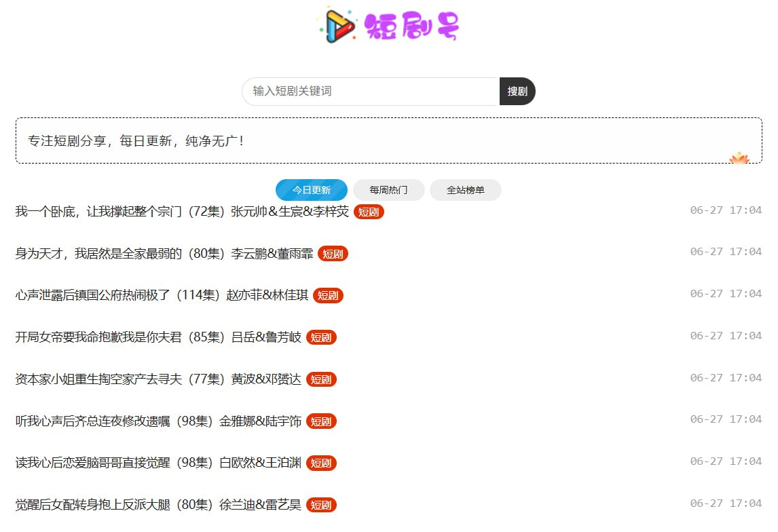778x532 pixels.
Task: Open 开局女帝要我命抱歉我是你夫君 (85集) link
Action: (x=158, y=338)
